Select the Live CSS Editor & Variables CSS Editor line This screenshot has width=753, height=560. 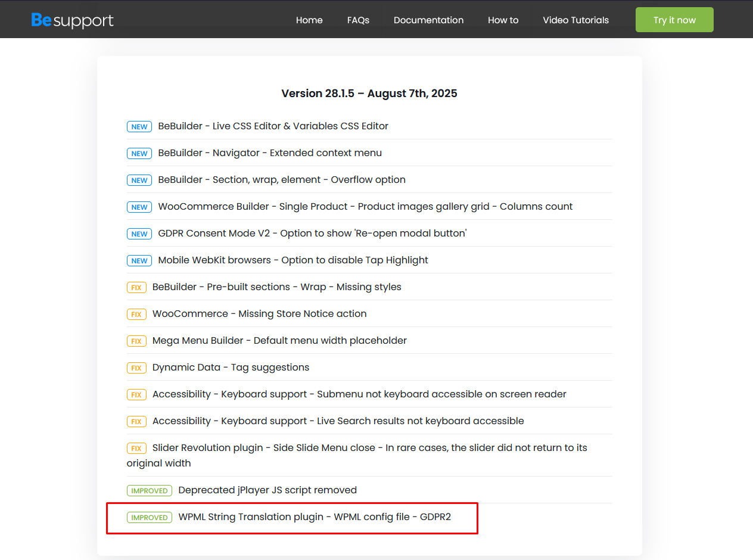(273, 126)
